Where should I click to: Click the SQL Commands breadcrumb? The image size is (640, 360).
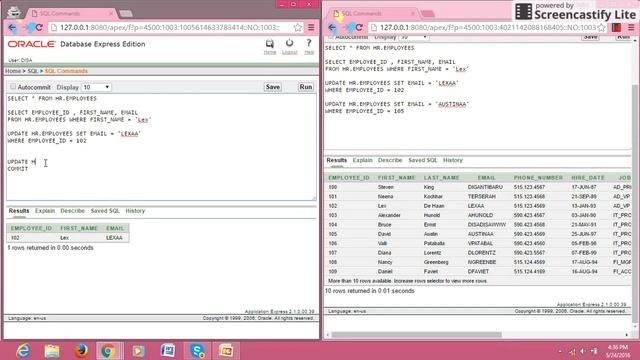(66, 71)
